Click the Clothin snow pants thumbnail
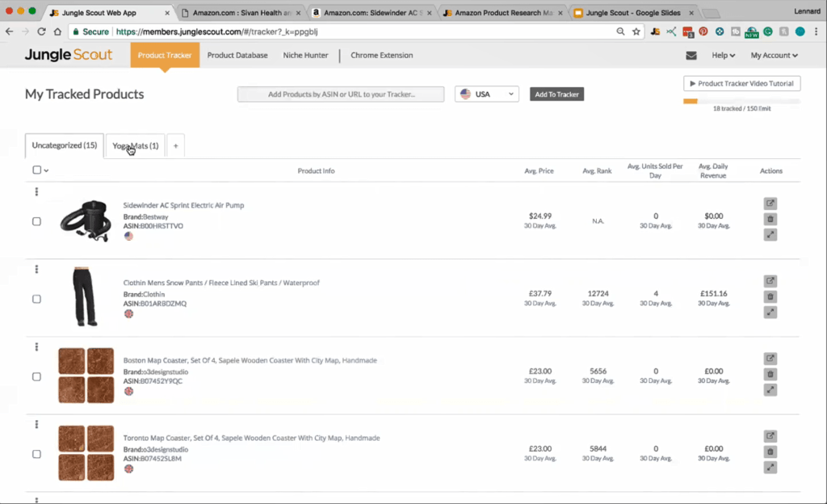This screenshot has width=827, height=504. pos(86,296)
